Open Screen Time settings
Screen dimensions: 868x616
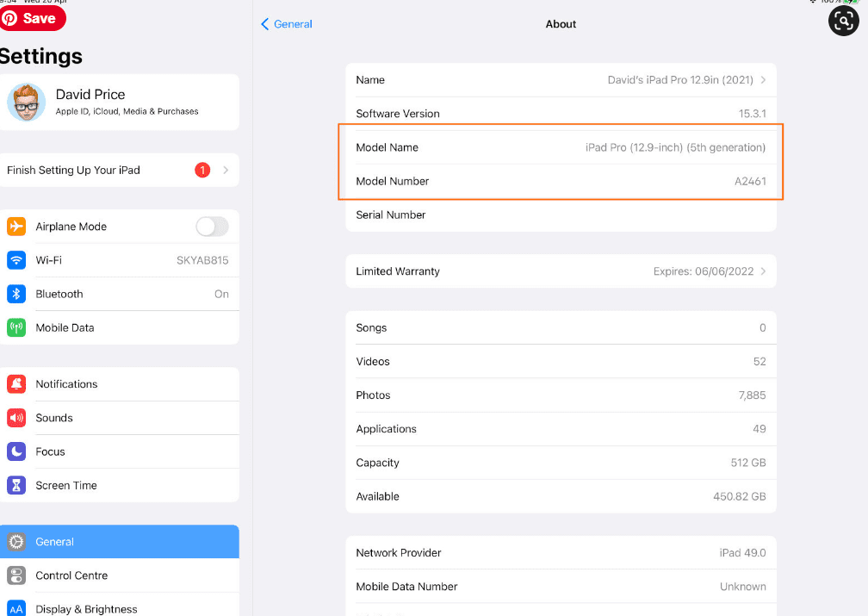tap(120, 485)
